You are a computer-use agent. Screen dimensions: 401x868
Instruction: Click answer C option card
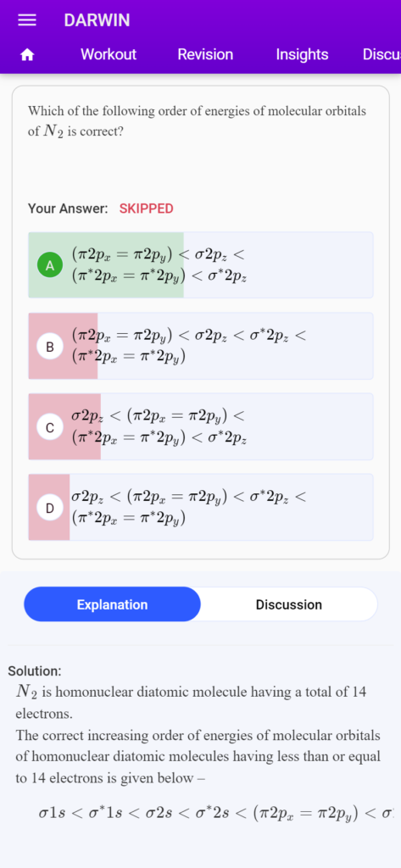click(200, 427)
